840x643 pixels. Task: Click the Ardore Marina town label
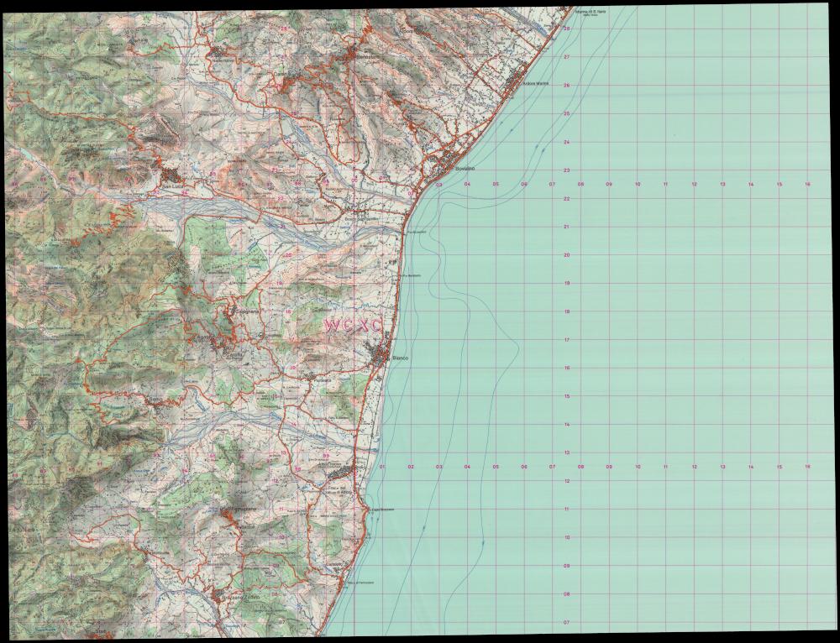coord(536,84)
